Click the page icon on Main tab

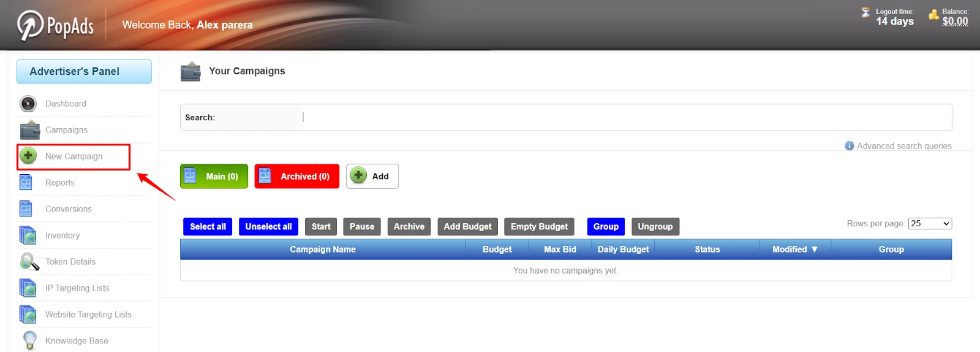pyautogui.click(x=190, y=176)
